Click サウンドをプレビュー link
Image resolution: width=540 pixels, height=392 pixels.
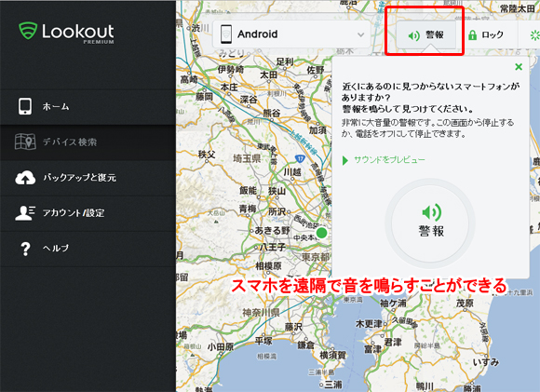point(389,160)
